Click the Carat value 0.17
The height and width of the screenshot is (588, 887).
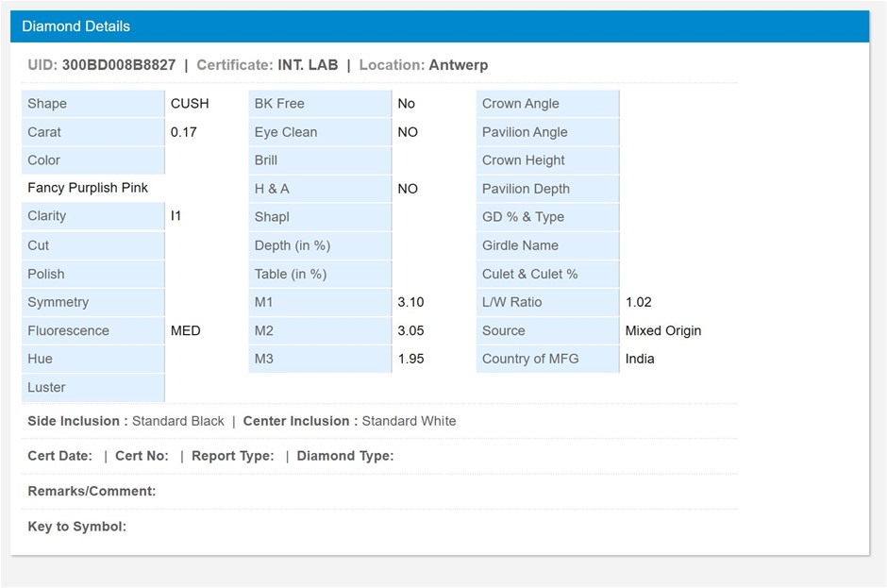184,132
